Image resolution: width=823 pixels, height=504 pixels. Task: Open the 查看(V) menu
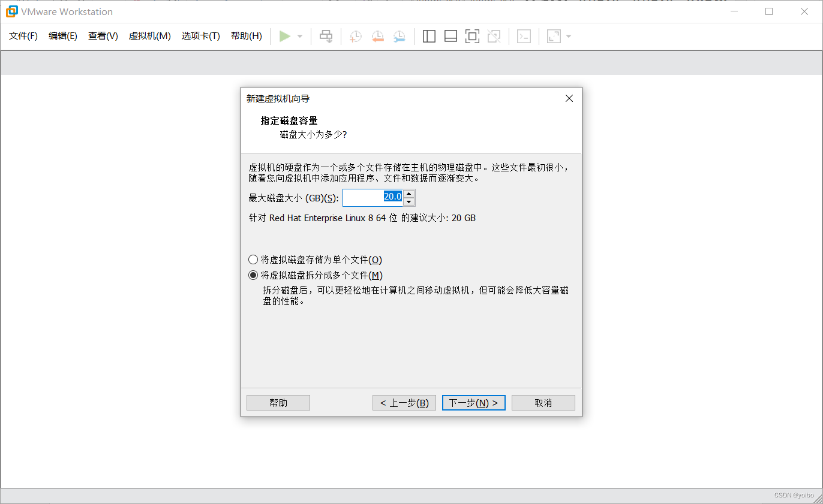[103, 36]
